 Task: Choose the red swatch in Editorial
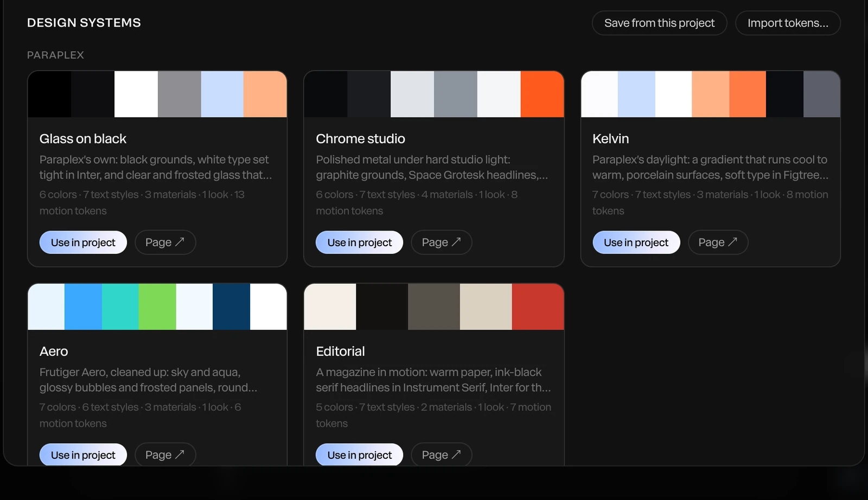click(538, 306)
